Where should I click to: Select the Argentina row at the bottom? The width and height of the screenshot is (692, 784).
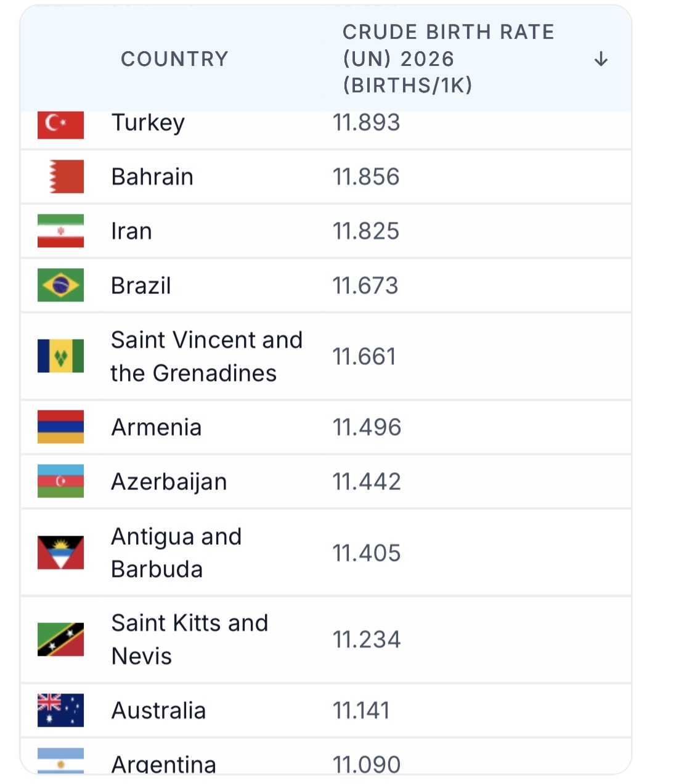(325, 756)
